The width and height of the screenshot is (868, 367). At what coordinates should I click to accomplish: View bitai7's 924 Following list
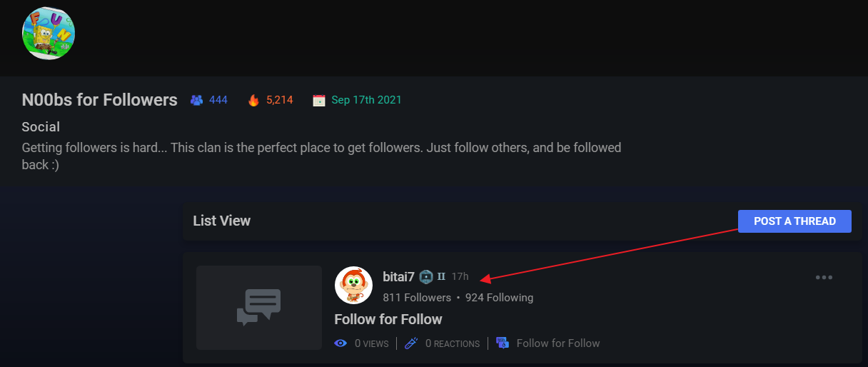point(499,297)
